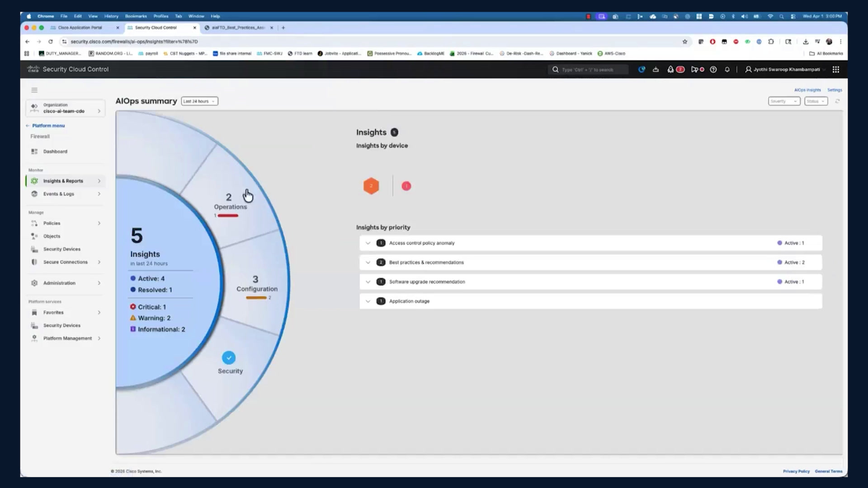Open Insights & Reports menu item

(x=66, y=181)
